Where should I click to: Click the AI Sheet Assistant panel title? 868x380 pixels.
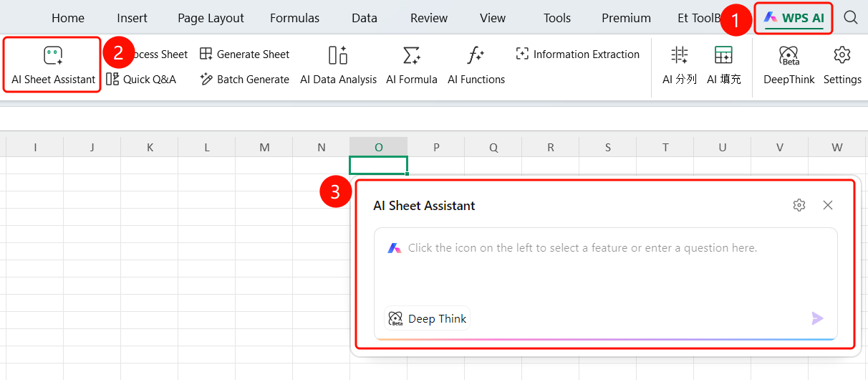(x=424, y=206)
